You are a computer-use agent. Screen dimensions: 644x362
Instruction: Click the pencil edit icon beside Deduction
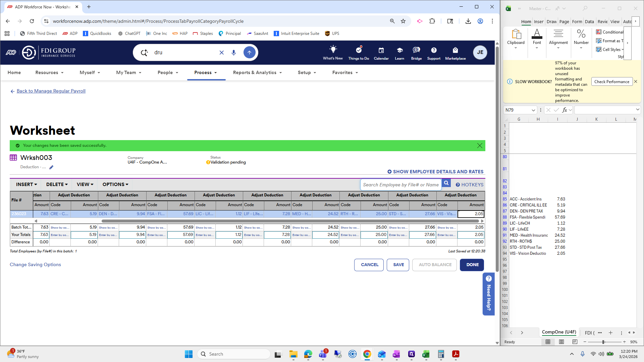pyautogui.click(x=51, y=167)
